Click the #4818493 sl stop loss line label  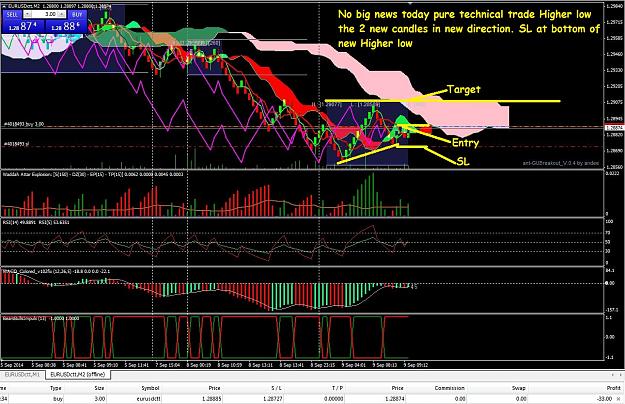click(x=16, y=143)
